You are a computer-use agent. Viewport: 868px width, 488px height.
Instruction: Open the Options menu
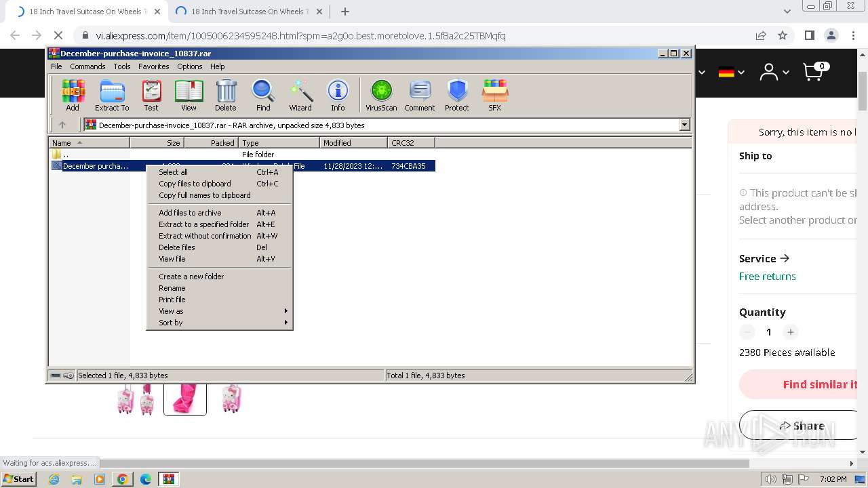190,66
